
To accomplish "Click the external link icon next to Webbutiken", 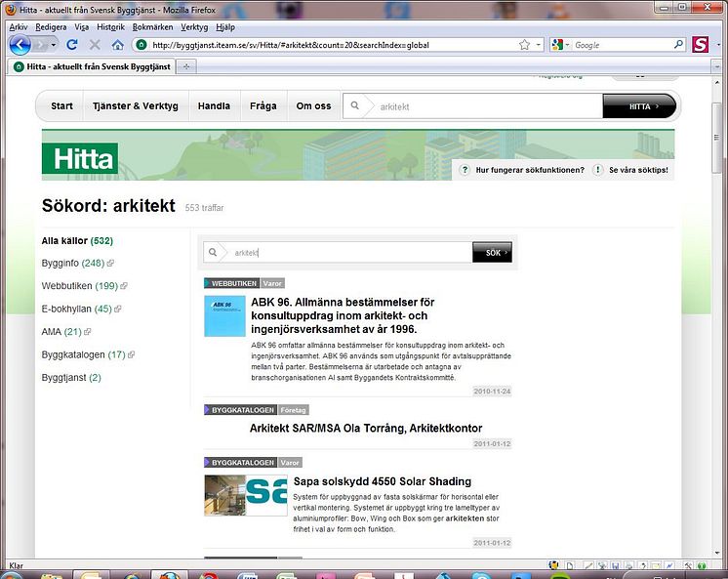I will coord(124,286).
